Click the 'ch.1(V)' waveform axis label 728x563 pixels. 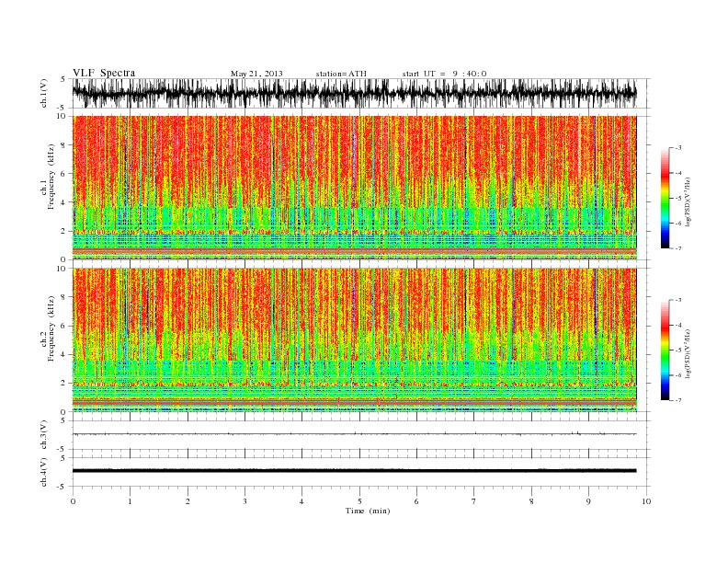point(44,93)
